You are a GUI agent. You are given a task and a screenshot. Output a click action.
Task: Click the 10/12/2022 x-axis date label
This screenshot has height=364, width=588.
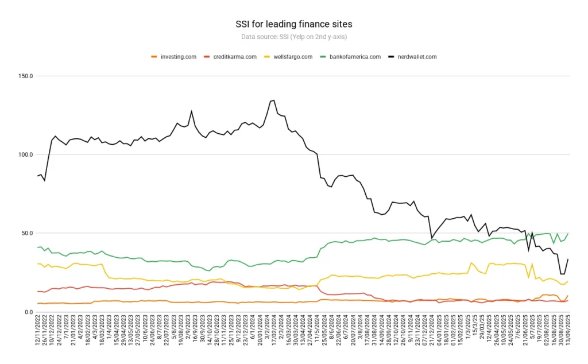[x=52, y=330]
